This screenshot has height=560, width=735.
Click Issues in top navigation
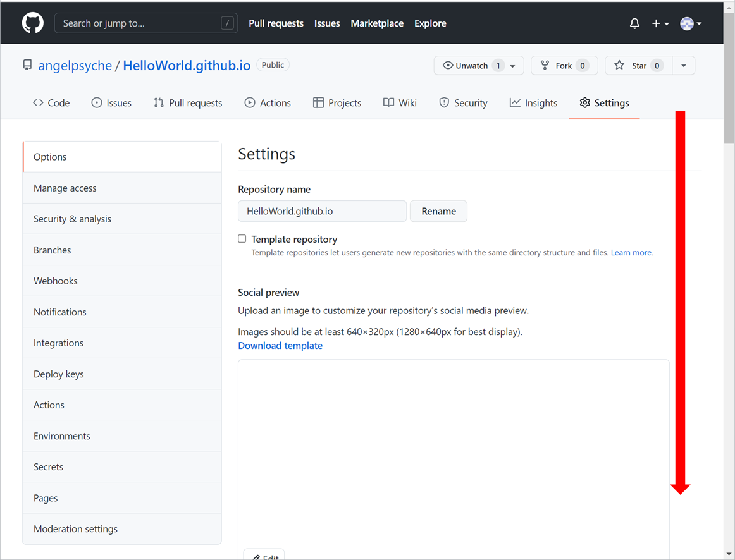[x=327, y=23]
